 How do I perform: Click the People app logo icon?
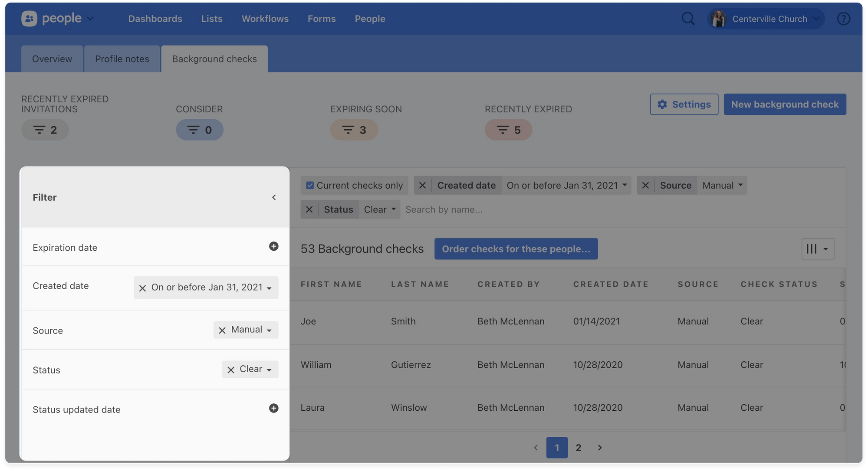click(29, 18)
